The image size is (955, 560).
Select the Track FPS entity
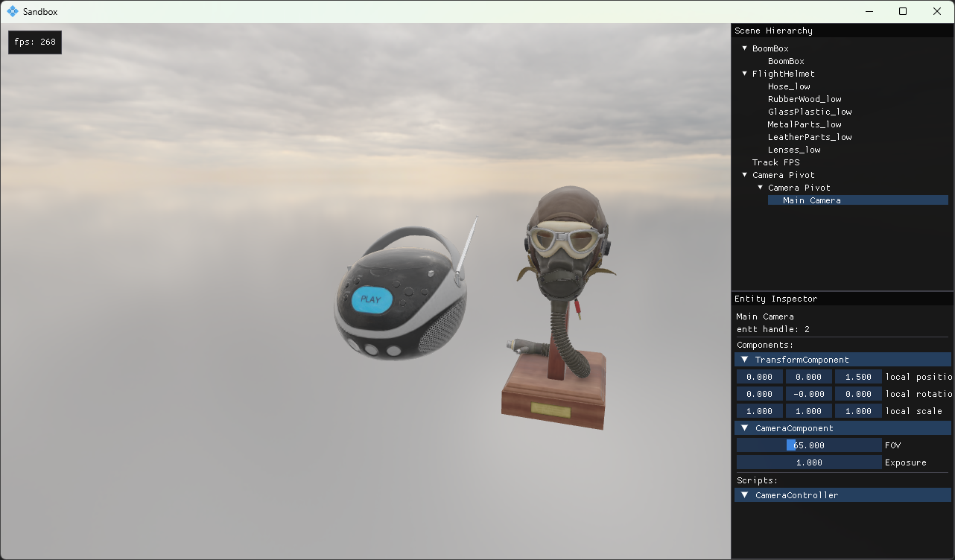[x=775, y=162]
